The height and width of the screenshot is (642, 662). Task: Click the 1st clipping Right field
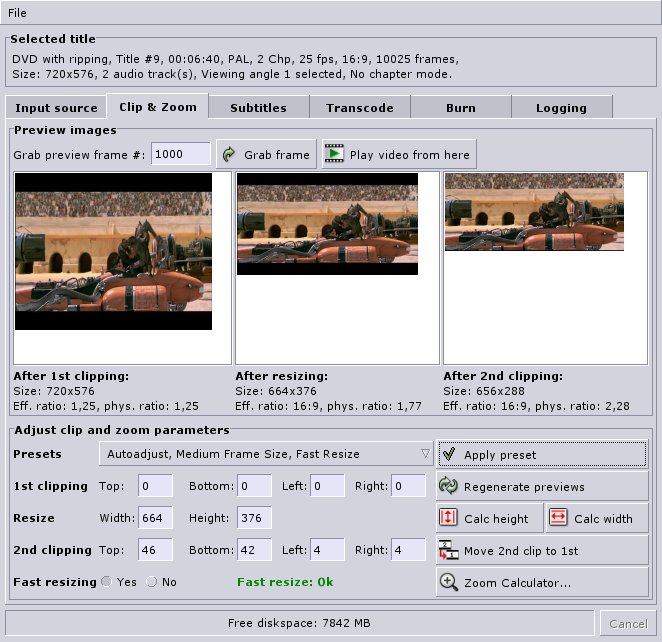[x=408, y=486]
